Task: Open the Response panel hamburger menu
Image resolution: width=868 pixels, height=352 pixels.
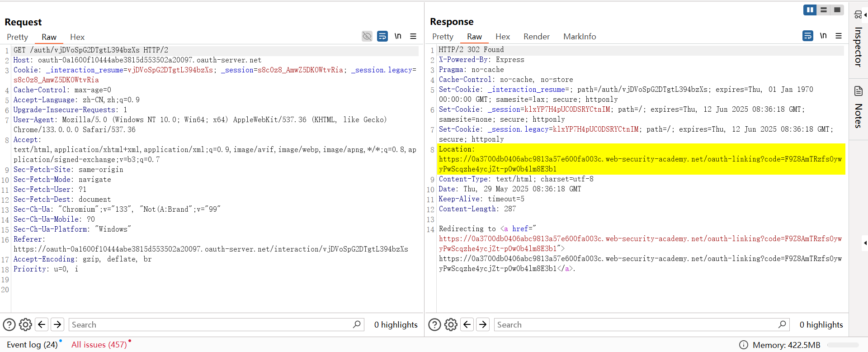Action: point(839,36)
